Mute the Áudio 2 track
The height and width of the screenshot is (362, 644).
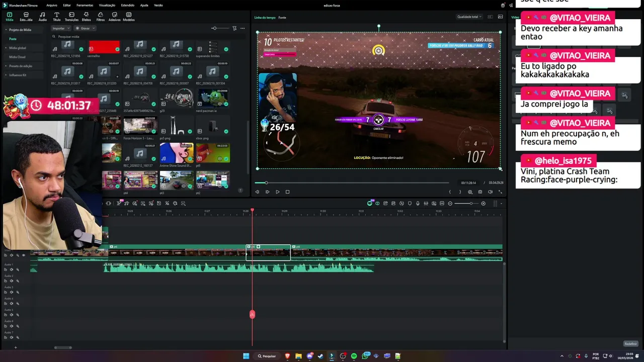[12, 281]
